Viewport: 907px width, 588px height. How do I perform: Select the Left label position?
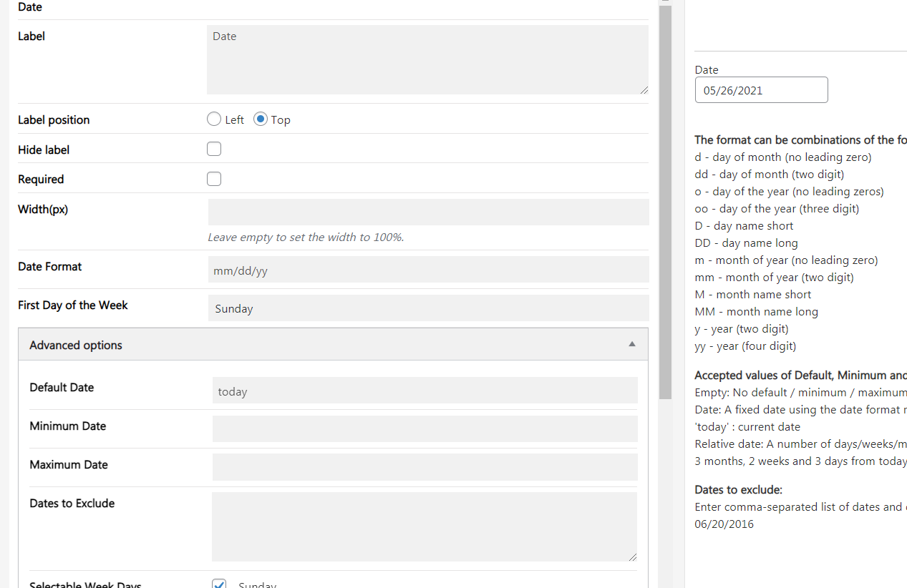click(214, 119)
